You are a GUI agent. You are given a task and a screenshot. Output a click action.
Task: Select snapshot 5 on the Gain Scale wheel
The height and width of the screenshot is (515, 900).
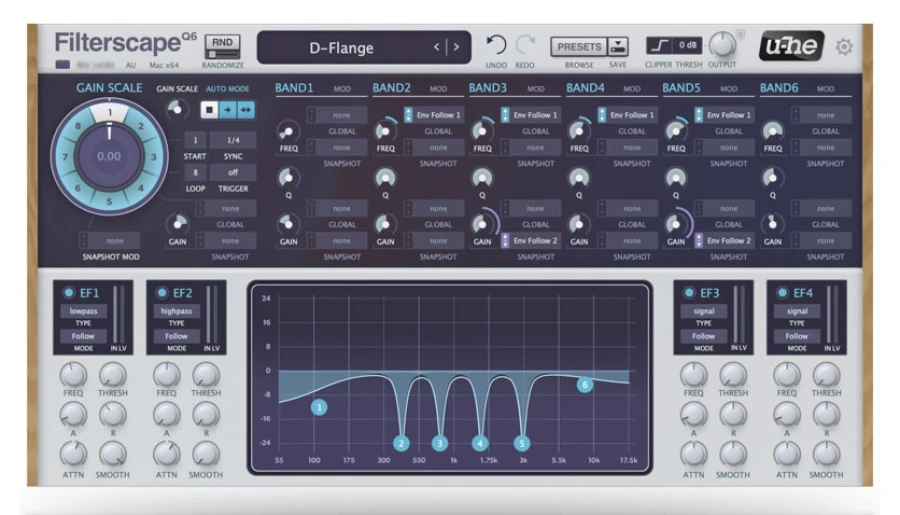click(x=109, y=201)
